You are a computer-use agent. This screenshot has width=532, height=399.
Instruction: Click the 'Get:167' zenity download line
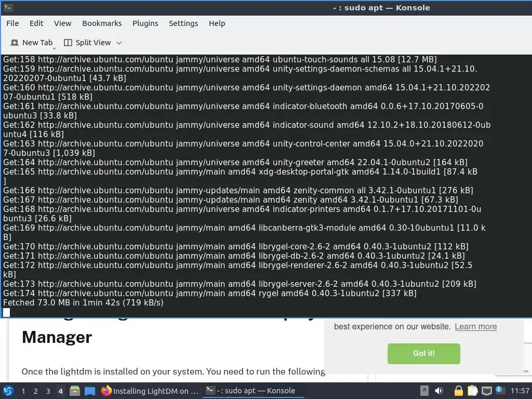(x=230, y=199)
